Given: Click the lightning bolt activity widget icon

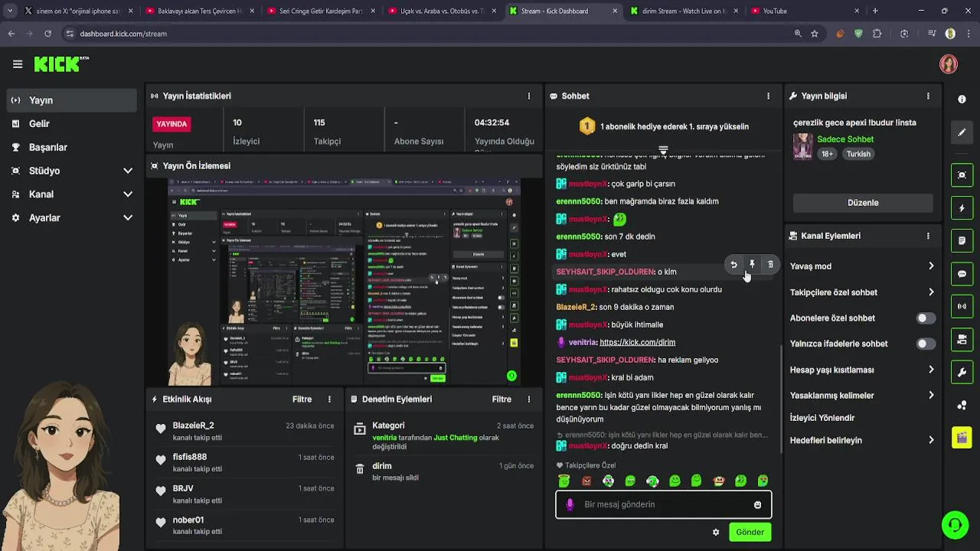Looking at the screenshot, I should pos(962,208).
